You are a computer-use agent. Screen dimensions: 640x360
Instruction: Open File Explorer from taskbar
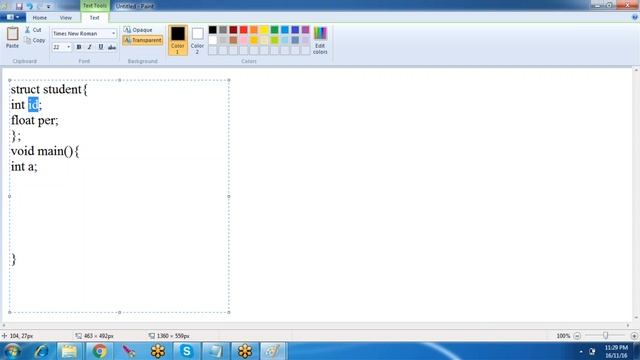coord(69,351)
